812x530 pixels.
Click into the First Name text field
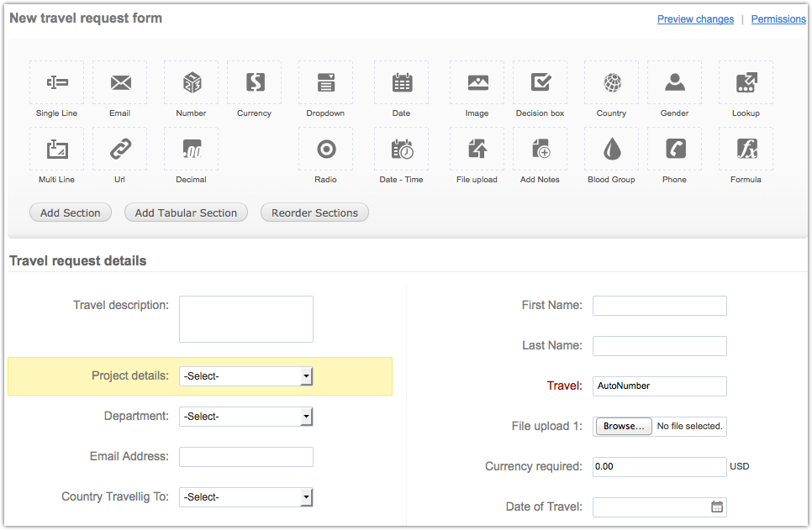pyautogui.click(x=659, y=306)
